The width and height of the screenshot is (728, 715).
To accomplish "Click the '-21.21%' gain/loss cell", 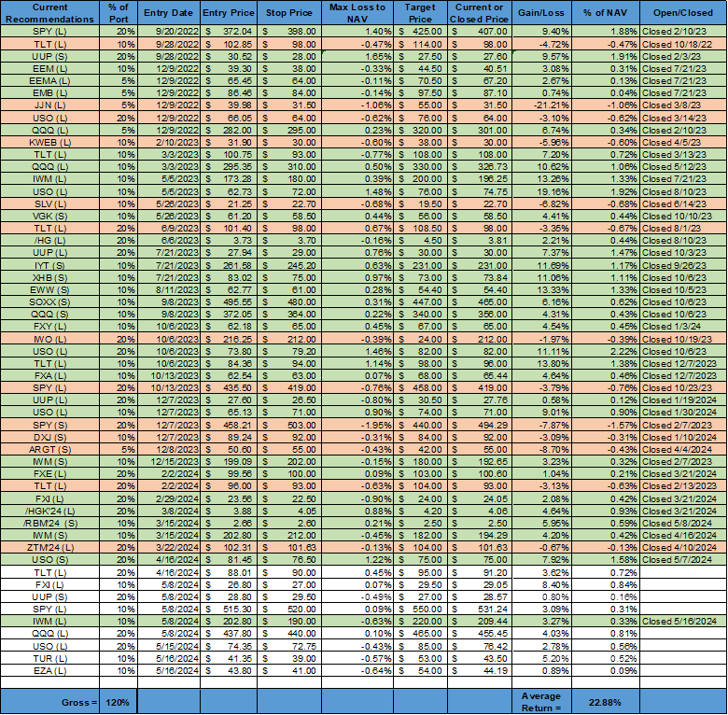I will [x=541, y=105].
